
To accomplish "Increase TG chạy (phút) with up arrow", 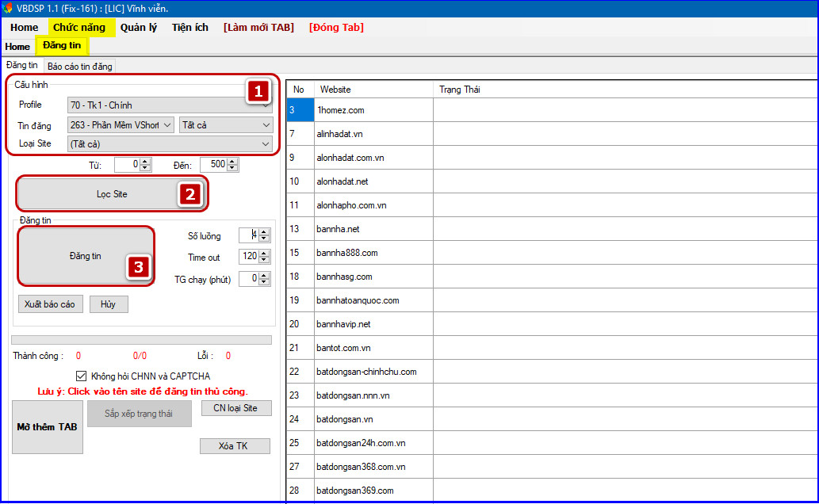I will (x=264, y=275).
